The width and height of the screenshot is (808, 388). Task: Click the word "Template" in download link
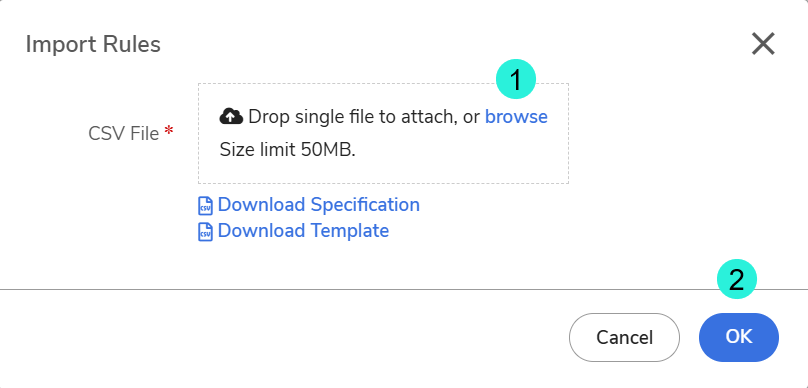click(x=349, y=230)
